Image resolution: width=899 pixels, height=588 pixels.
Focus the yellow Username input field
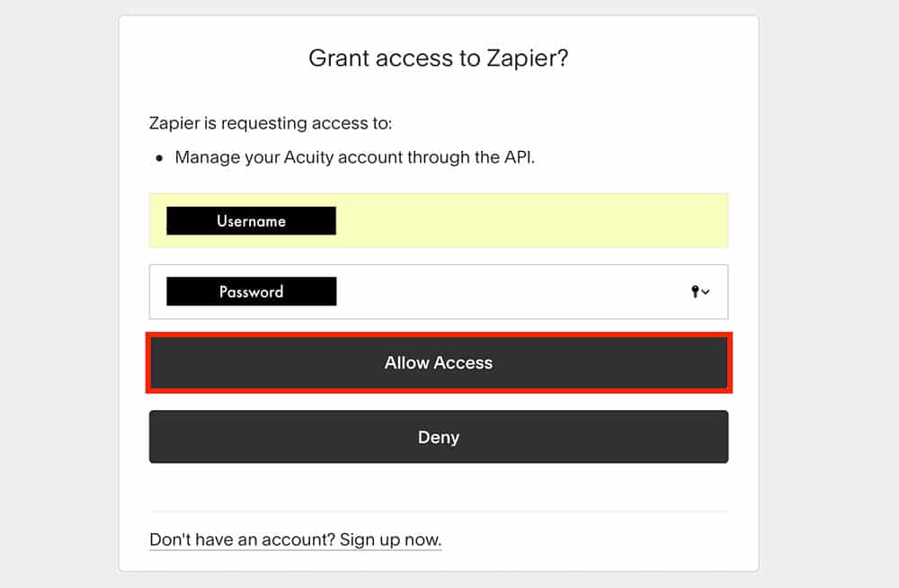(530, 220)
